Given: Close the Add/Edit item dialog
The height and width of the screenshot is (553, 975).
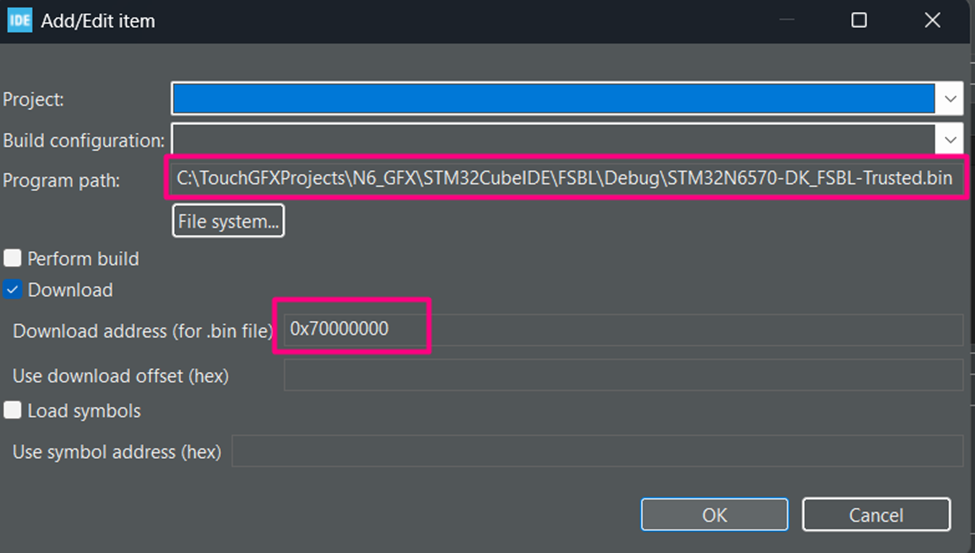Looking at the screenshot, I should click(x=932, y=20).
